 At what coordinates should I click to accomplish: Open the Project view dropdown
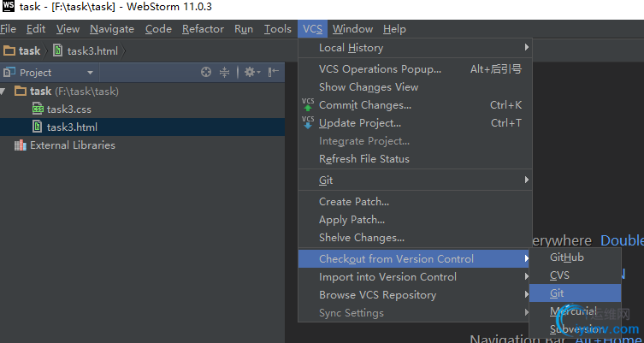[90, 73]
